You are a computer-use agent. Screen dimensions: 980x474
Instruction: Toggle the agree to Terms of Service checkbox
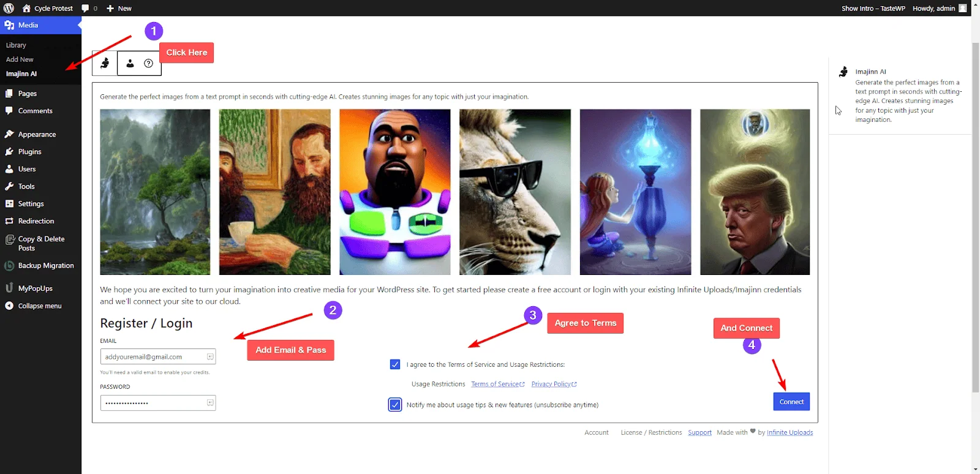pyautogui.click(x=395, y=364)
